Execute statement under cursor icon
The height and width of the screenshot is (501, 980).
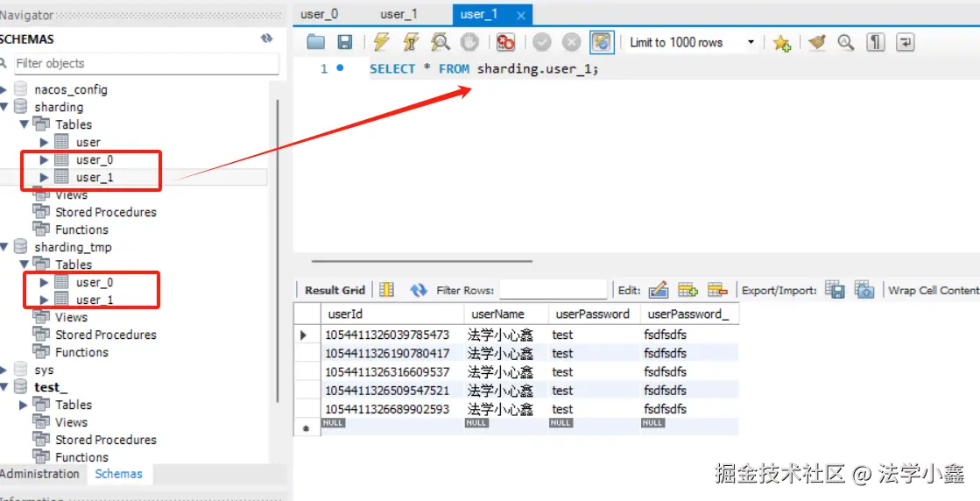click(411, 42)
